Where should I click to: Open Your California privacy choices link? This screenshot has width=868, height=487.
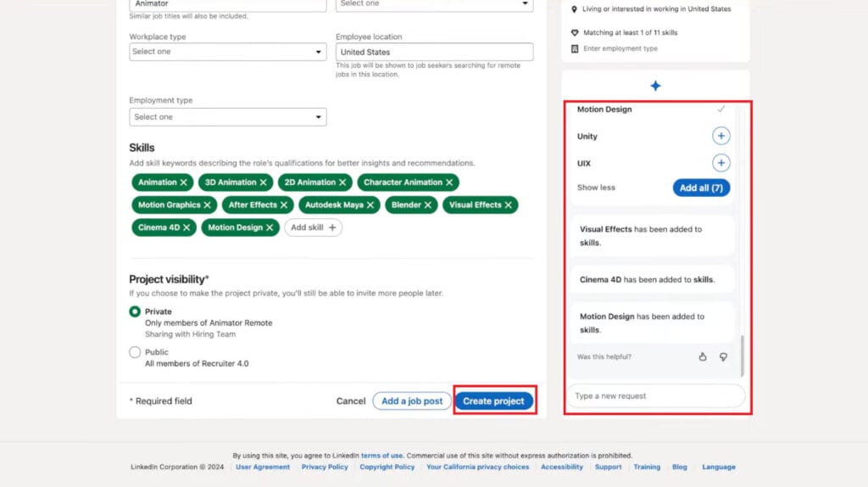(478, 467)
